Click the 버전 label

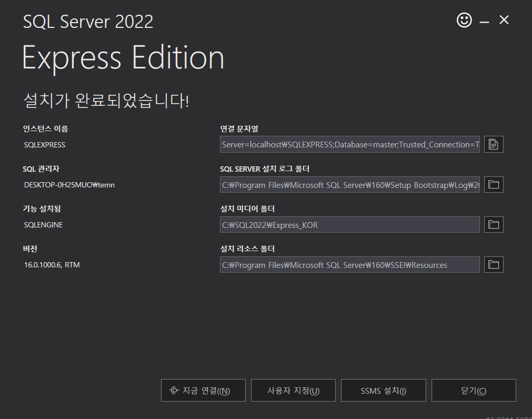[30, 248]
